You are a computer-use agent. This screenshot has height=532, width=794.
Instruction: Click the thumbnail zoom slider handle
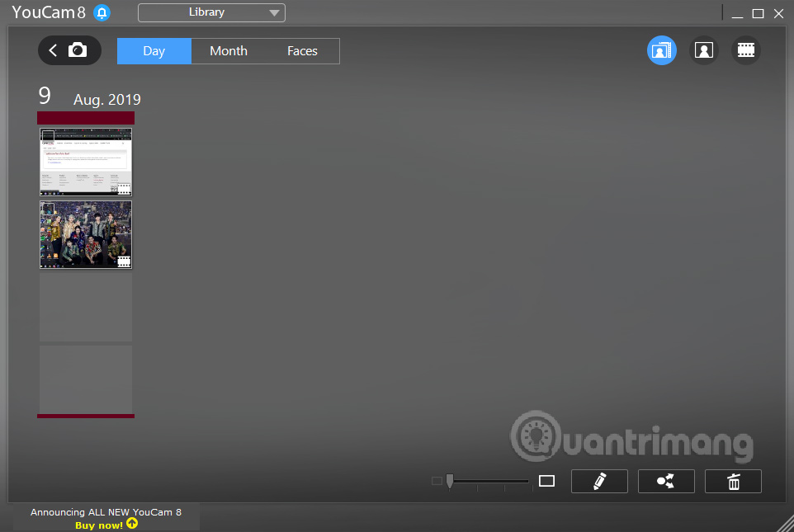(x=450, y=481)
